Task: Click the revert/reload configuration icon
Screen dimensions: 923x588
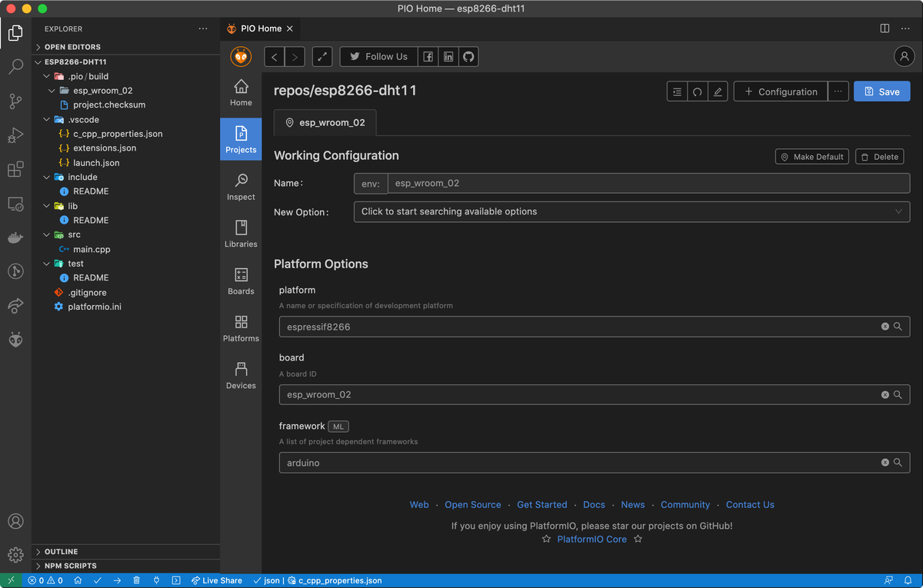Action: [697, 91]
